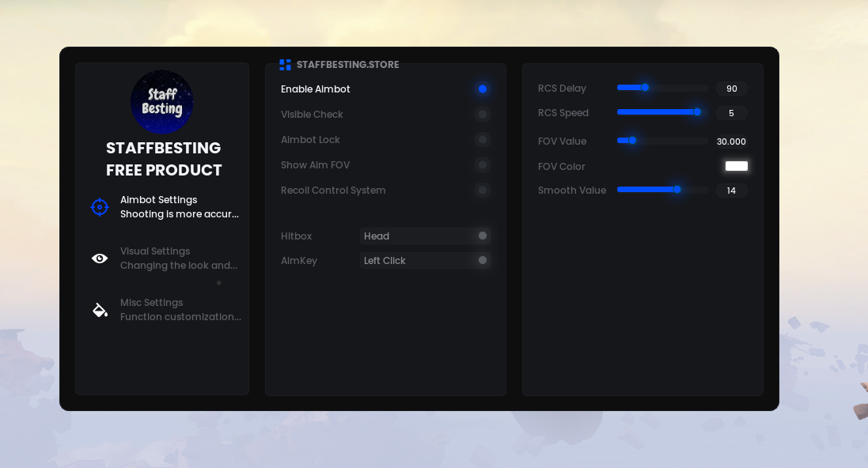The image size is (868, 468).
Task: Click the FOV Color label
Action: pos(561,167)
